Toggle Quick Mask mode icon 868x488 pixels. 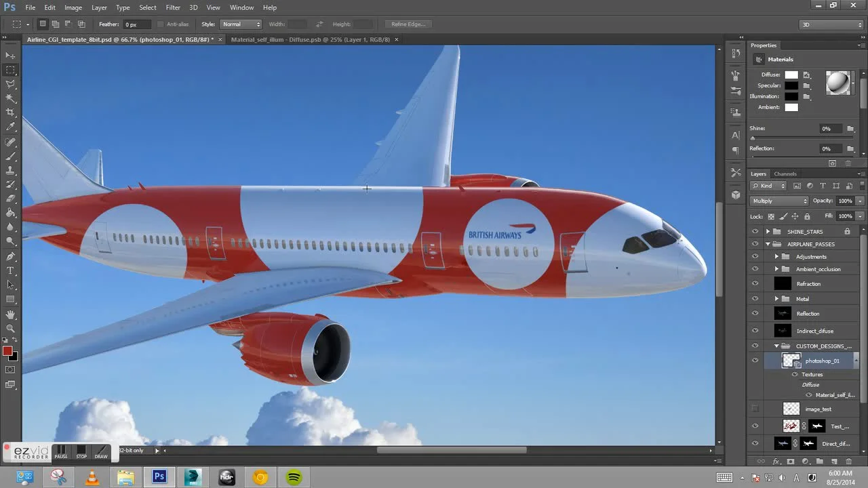[x=10, y=370]
